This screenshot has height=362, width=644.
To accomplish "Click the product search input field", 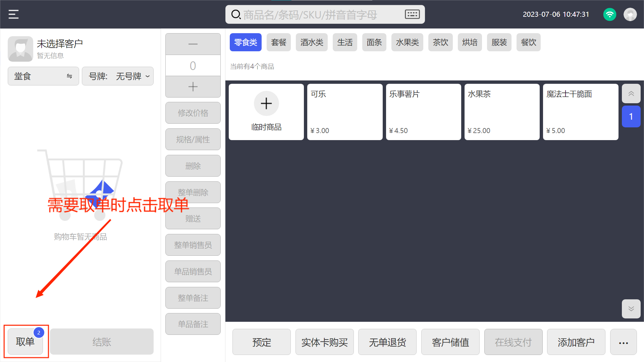I will pos(310,15).
